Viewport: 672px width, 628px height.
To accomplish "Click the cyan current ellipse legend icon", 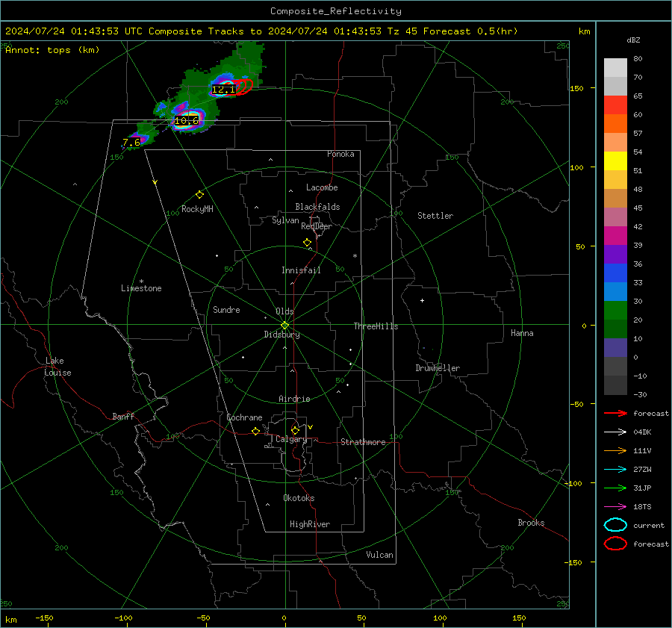I will click(615, 525).
